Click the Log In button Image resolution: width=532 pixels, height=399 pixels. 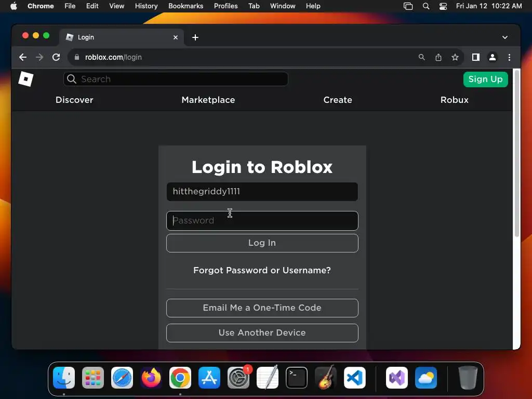pyautogui.click(x=262, y=243)
